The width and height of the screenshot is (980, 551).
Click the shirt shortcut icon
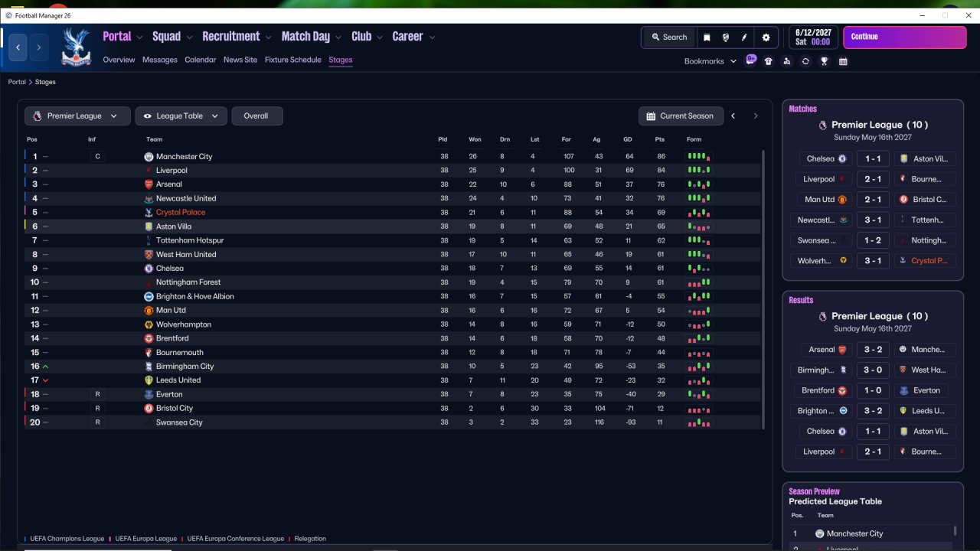[x=768, y=61]
